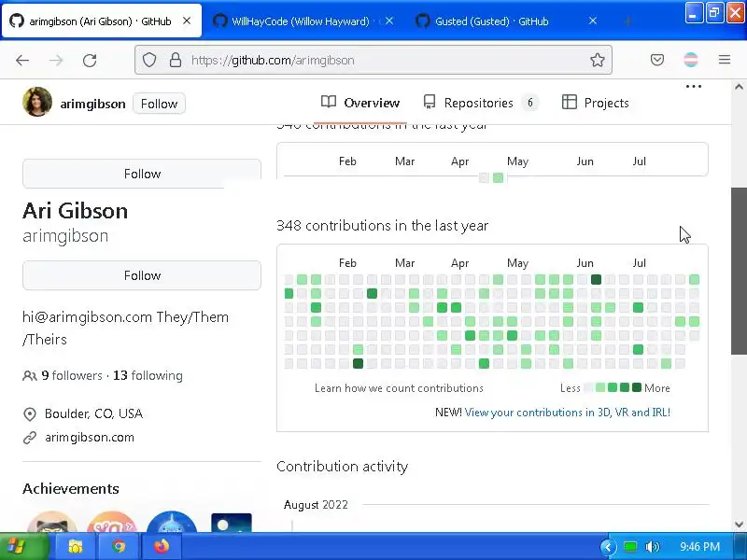The width and height of the screenshot is (747, 560).
Task: Launch Chrome from the taskbar
Action: pyautogui.click(x=119, y=547)
